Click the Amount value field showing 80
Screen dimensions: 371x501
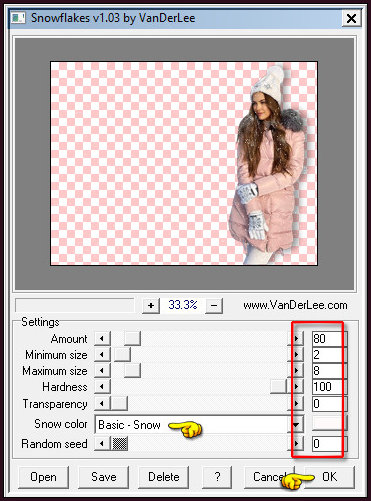[x=329, y=339]
